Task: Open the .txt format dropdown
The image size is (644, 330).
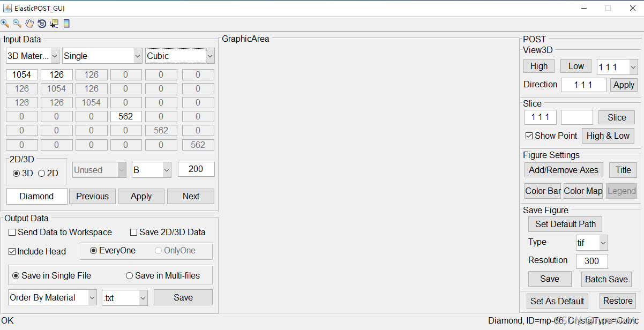Action: coord(125,298)
